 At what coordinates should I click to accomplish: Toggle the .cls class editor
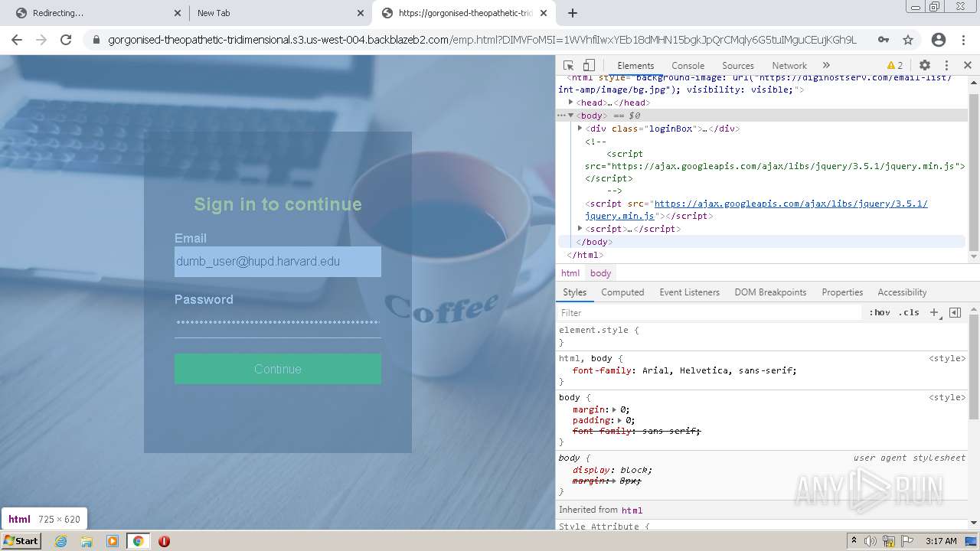click(x=909, y=313)
